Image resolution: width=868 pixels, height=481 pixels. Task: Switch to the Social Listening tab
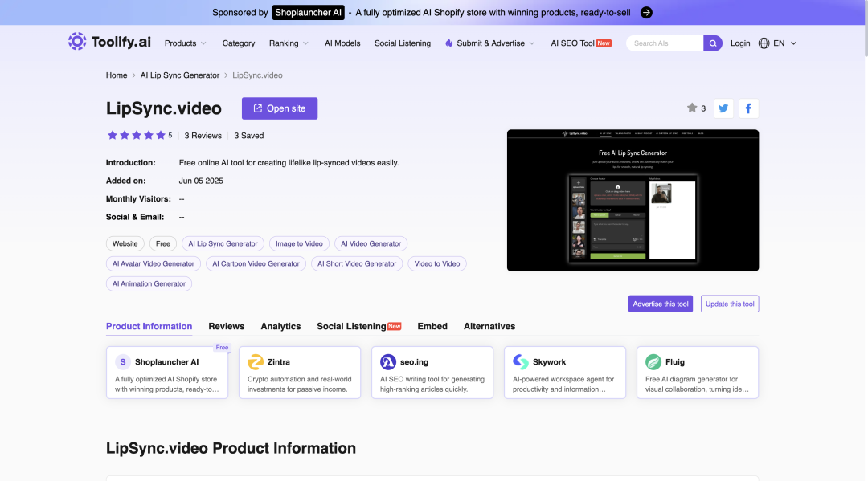[x=358, y=326]
